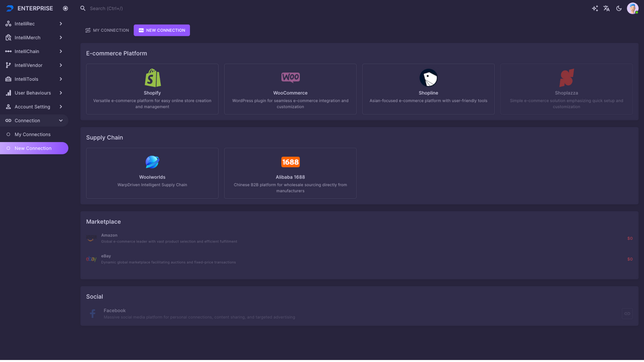Screen dimensions: 644x362
Task: Open the user avatar menu
Action: pyautogui.click(x=632, y=8)
